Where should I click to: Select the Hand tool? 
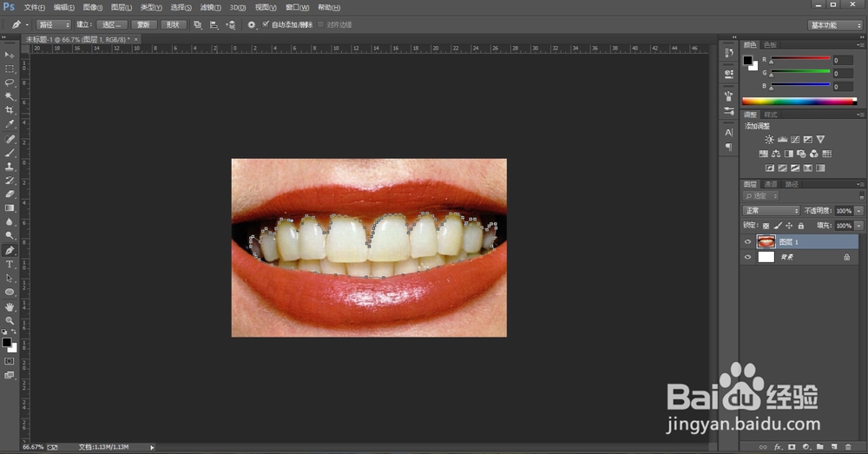tap(10, 306)
